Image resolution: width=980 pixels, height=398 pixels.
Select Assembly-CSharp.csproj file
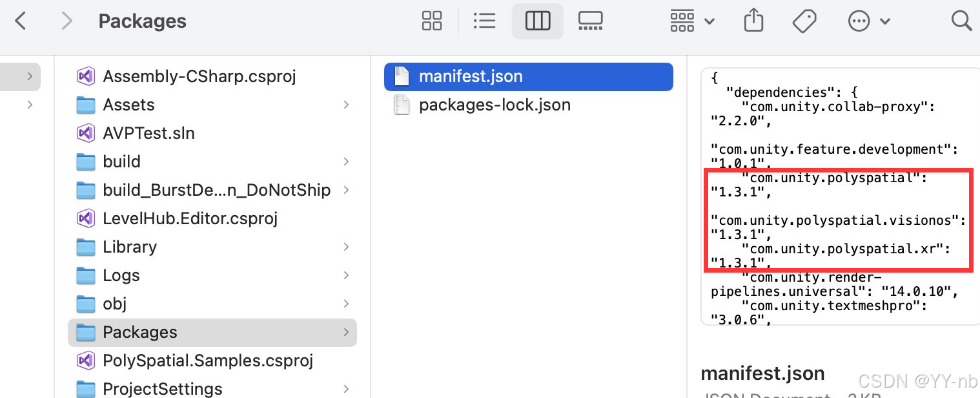pyautogui.click(x=212, y=76)
